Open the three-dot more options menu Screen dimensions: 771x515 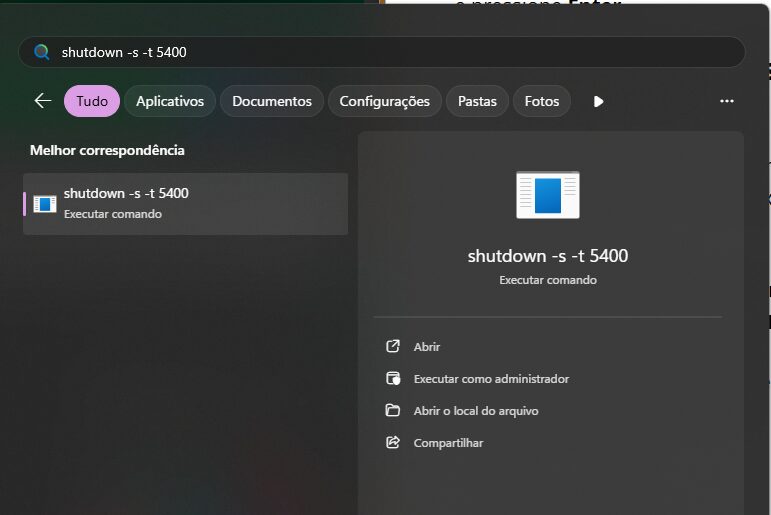pyautogui.click(x=727, y=101)
